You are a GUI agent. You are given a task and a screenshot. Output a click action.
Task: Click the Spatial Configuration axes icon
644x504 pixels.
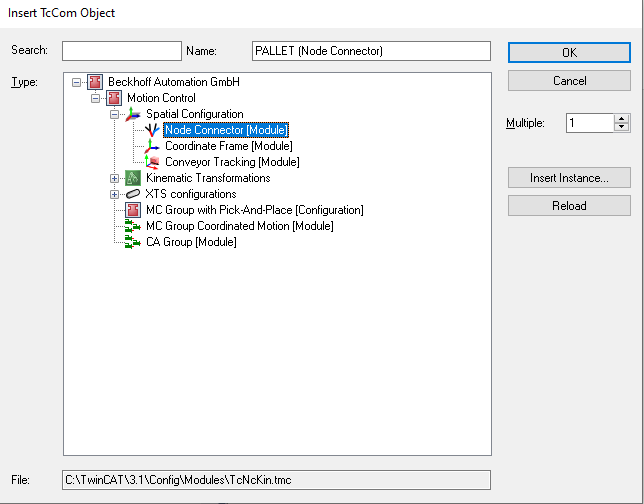(x=133, y=114)
